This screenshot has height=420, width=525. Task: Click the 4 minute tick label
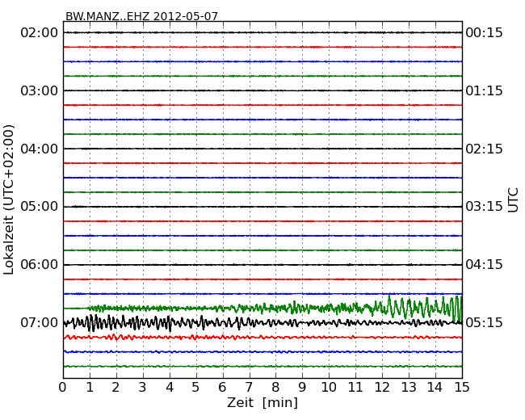(x=170, y=388)
